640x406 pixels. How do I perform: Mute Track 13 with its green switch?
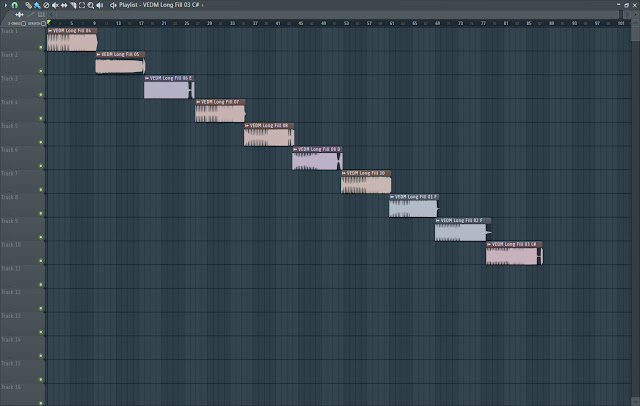click(x=41, y=332)
